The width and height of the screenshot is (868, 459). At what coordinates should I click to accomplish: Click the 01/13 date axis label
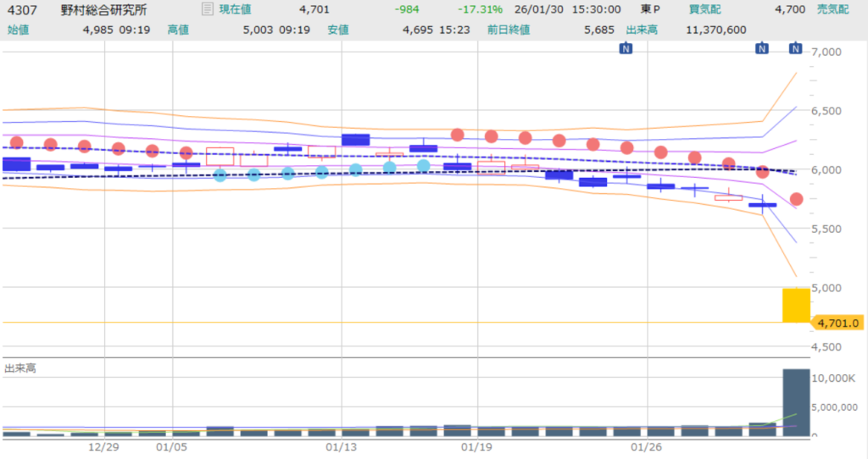point(341,446)
